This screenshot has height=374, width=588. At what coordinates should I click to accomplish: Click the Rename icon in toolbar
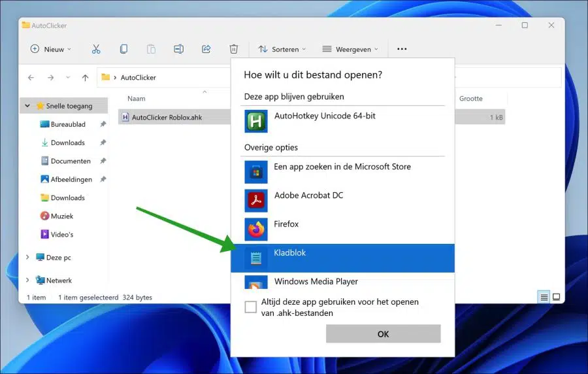coord(178,49)
